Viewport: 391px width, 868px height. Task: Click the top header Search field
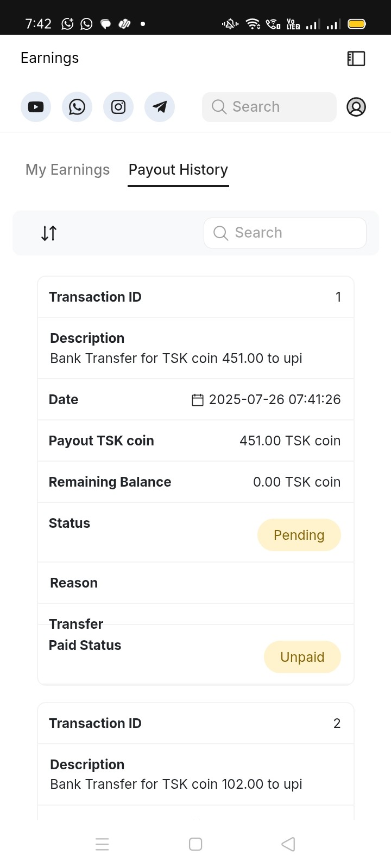(269, 107)
